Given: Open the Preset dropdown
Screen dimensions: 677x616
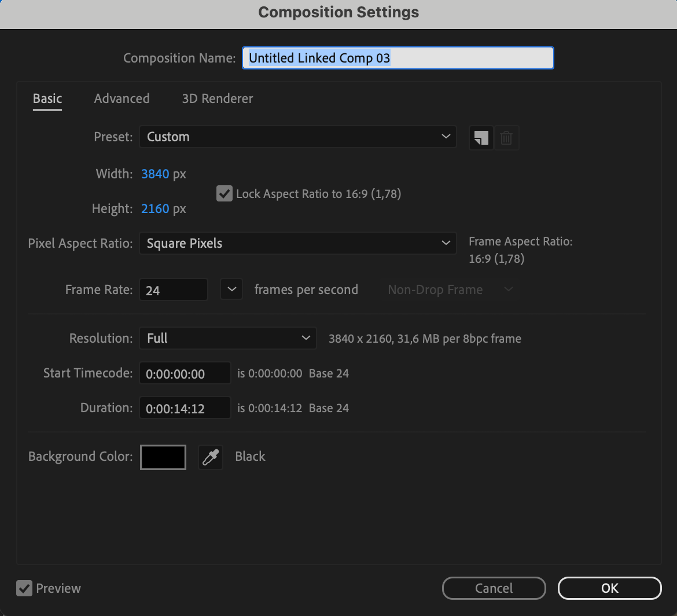Looking at the screenshot, I should tap(297, 137).
